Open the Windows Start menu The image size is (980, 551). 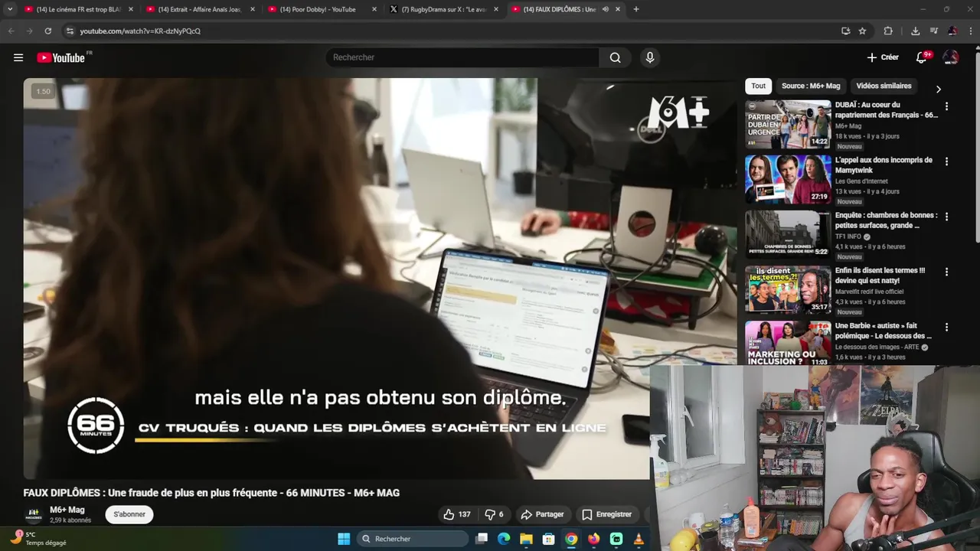coord(344,539)
